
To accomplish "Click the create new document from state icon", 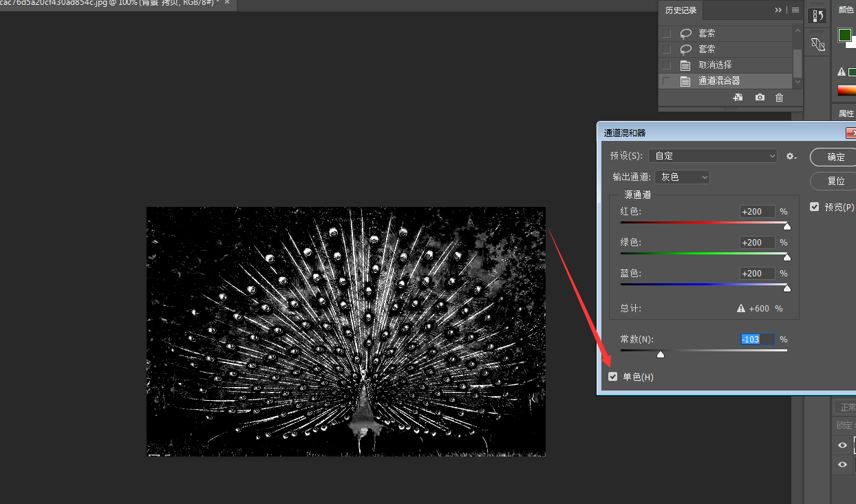I will tap(738, 98).
